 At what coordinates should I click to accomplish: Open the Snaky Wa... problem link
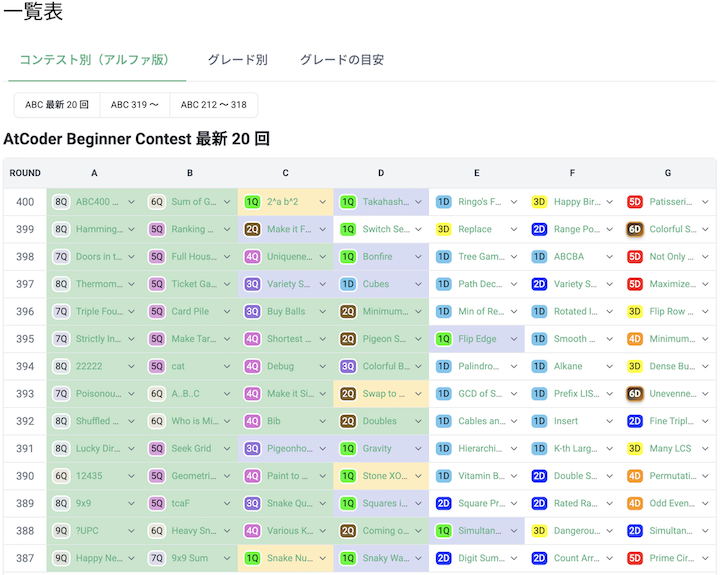(x=386, y=558)
